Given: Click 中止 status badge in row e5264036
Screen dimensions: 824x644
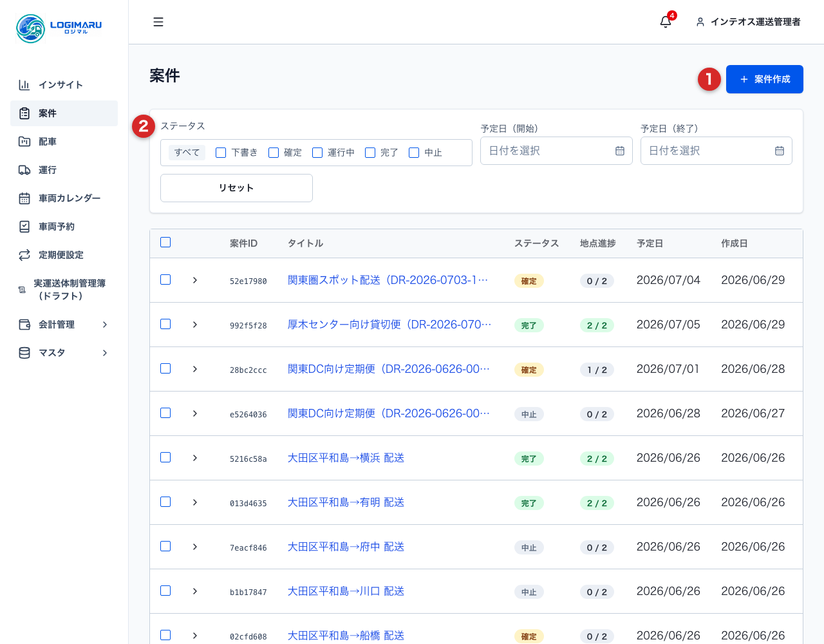Looking at the screenshot, I should [x=529, y=414].
